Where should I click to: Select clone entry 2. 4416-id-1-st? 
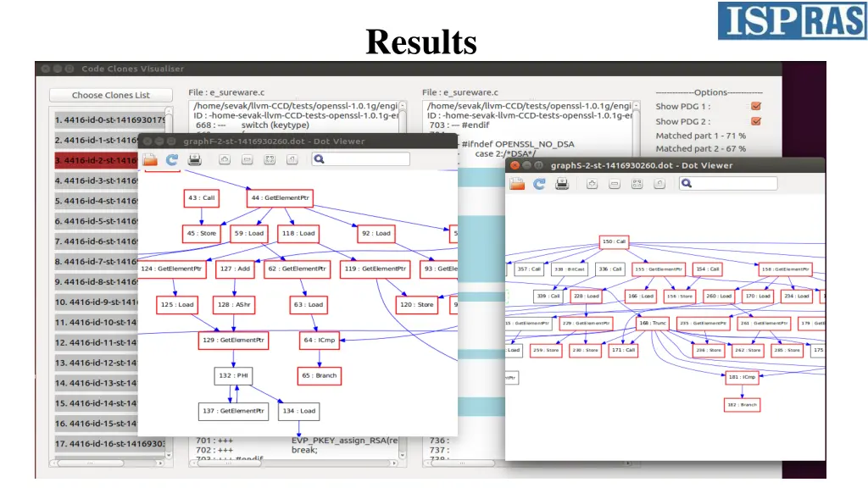(97, 140)
